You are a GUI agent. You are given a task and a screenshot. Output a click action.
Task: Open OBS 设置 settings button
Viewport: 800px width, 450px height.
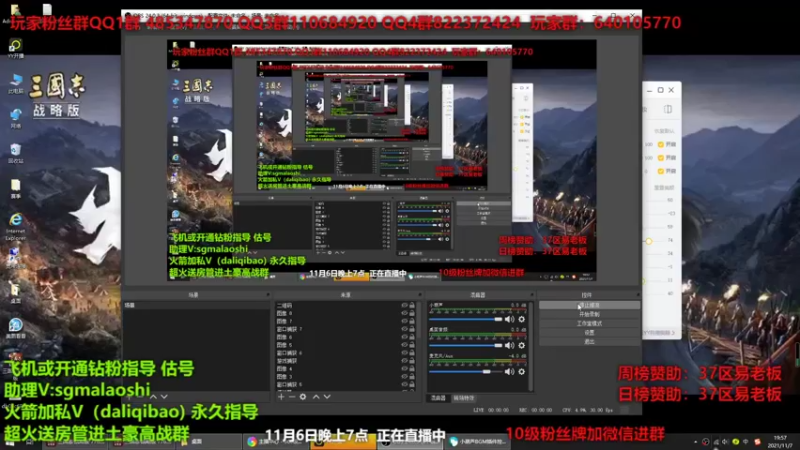click(589, 333)
